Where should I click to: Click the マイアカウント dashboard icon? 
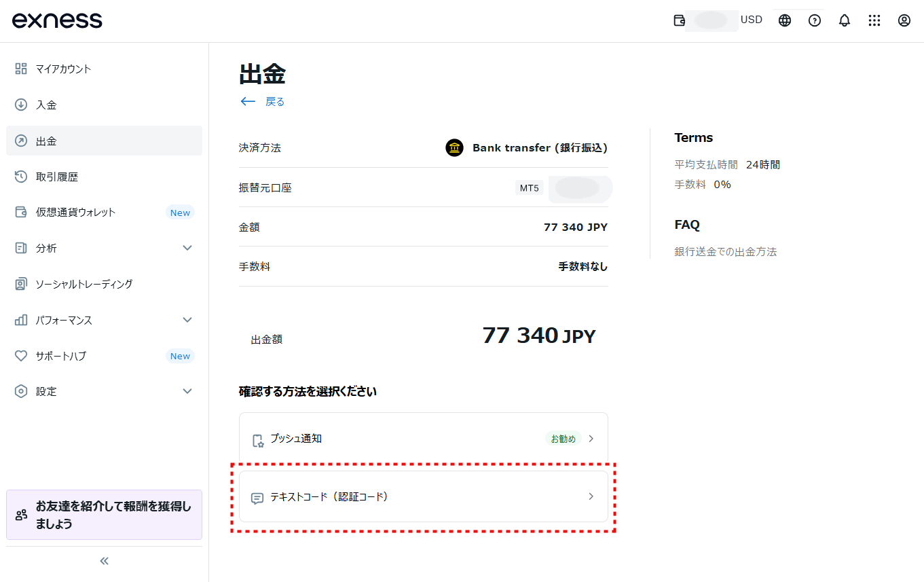coord(21,69)
